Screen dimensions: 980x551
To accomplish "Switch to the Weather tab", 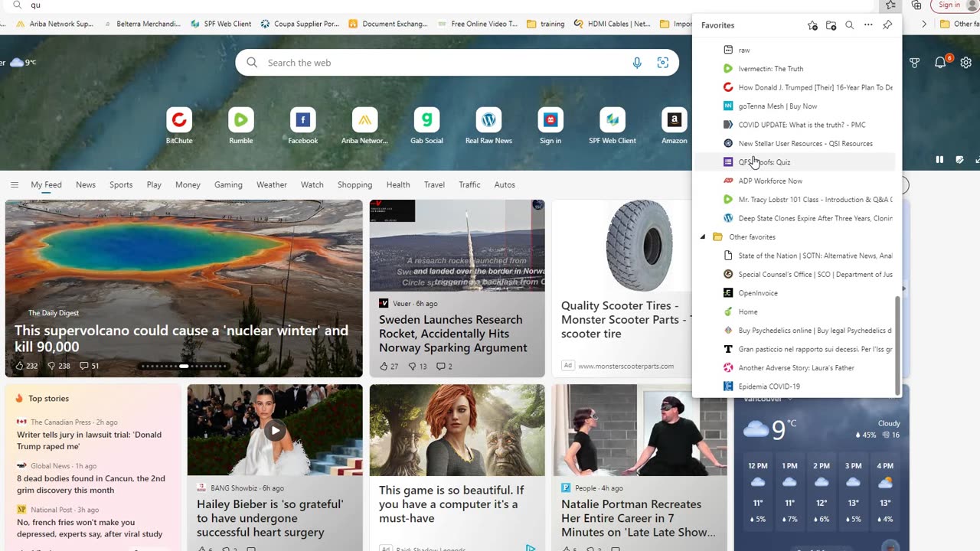I will [272, 184].
